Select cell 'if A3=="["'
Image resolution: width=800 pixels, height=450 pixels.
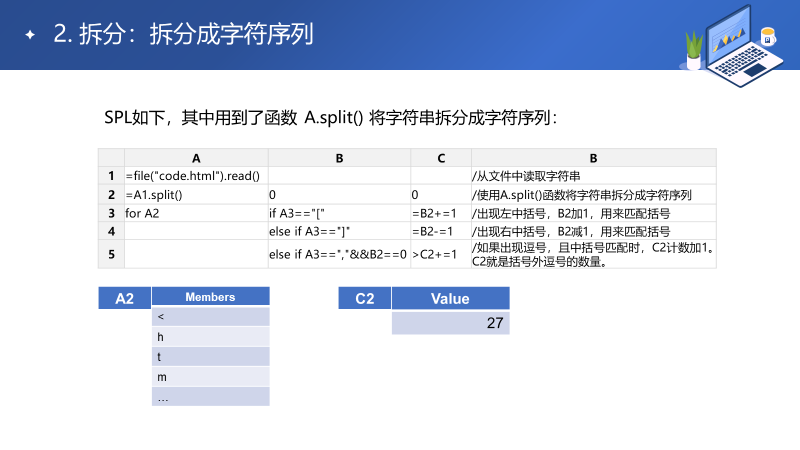pyautogui.click(x=339, y=213)
